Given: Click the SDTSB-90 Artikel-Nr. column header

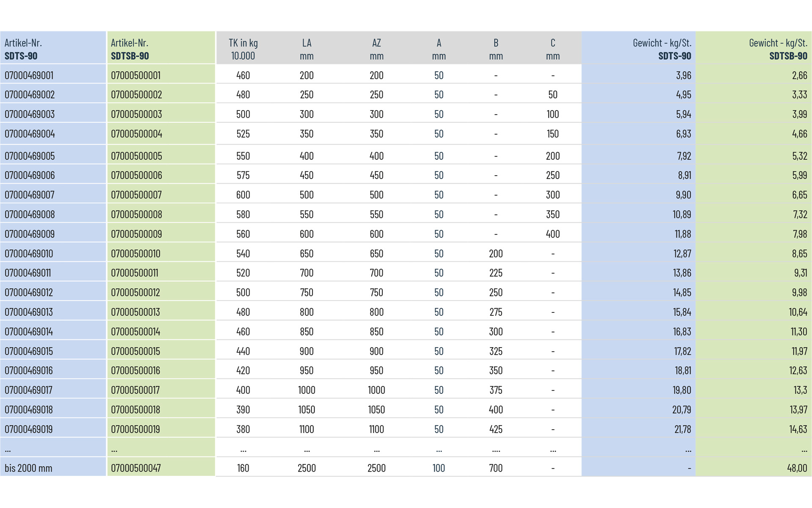Looking at the screenshot, I should tap(130, 49).
